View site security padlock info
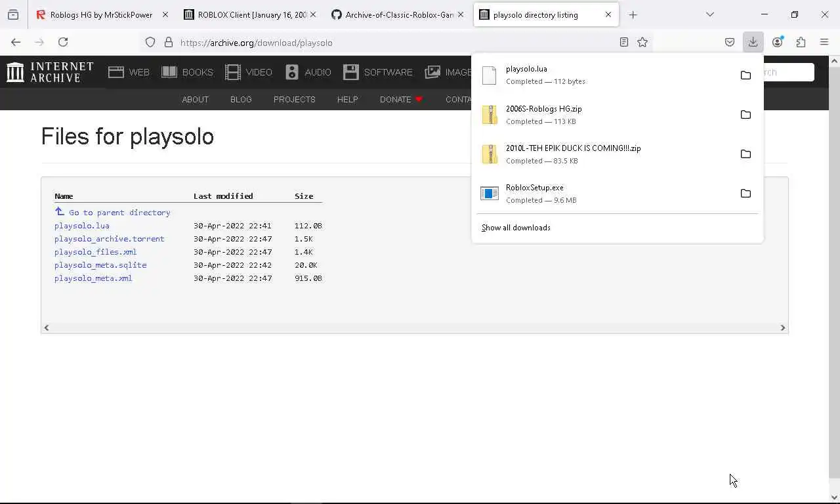840x504 pixels. coord(169,43)
